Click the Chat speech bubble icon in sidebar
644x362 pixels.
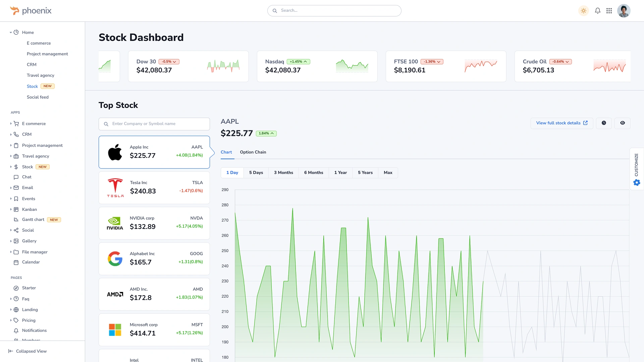[16, 177]
